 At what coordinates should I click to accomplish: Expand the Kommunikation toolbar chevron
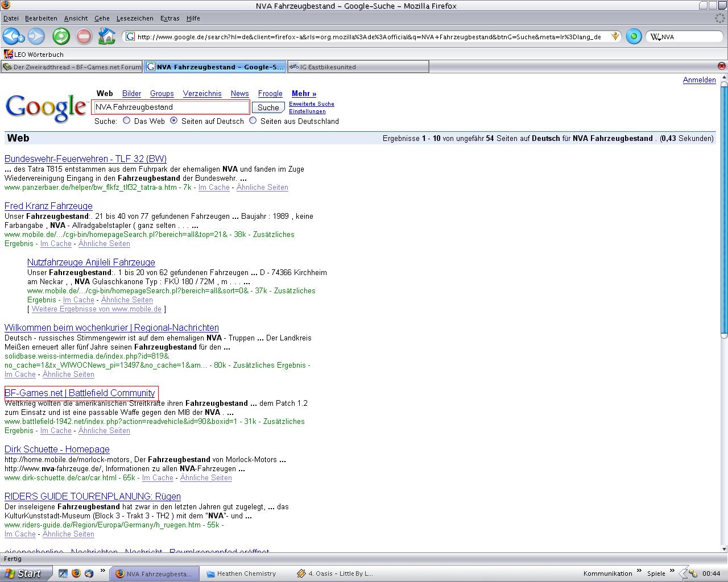(x=639, y=571)
